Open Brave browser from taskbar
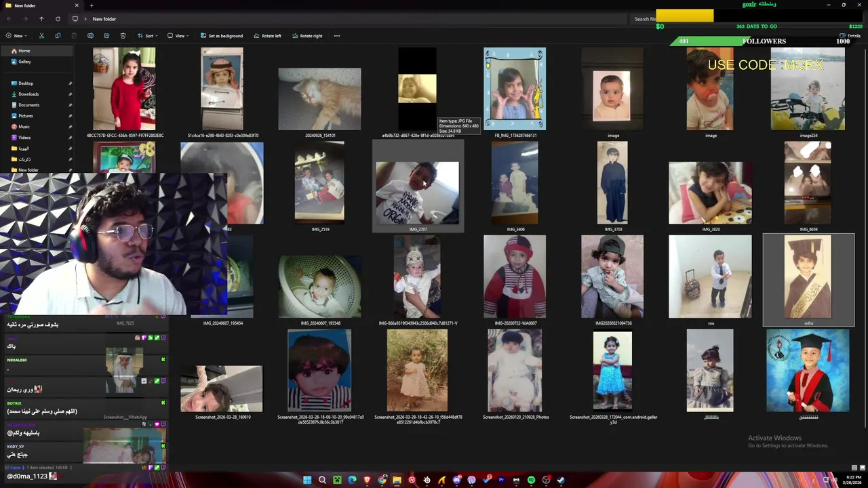Viewport: 868px width, 488px height. [x=367, y=480]
